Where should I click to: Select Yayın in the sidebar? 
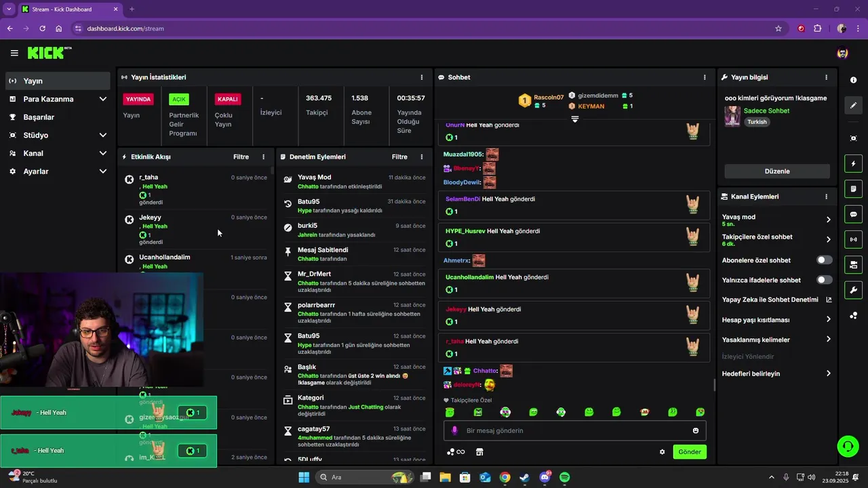point(58,81)
